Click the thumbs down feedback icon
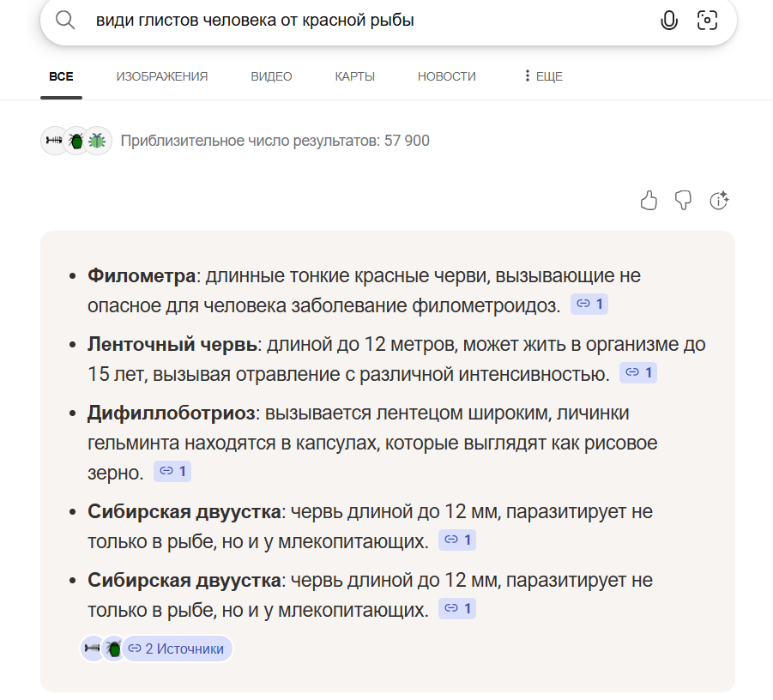This screenshot has width=773, height=700. pos(683,201)
